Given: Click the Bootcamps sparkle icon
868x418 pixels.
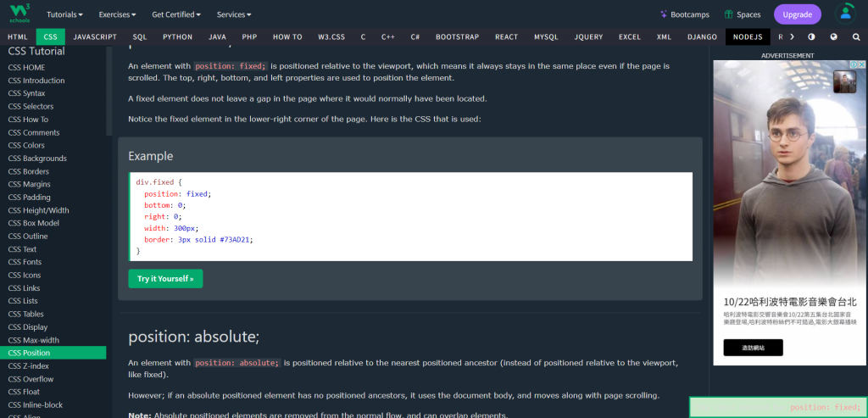Looking at the screenshot, I should (x=664, y=14).
